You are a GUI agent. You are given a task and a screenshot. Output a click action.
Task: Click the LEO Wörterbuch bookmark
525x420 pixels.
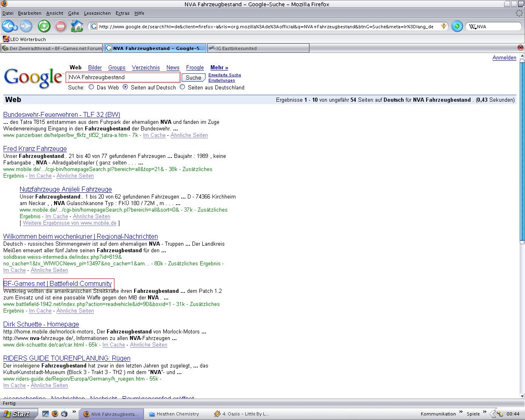[24, 39]
